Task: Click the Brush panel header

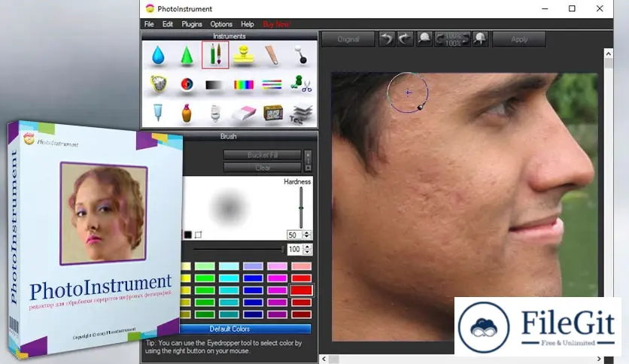Action: click(229, 136)
